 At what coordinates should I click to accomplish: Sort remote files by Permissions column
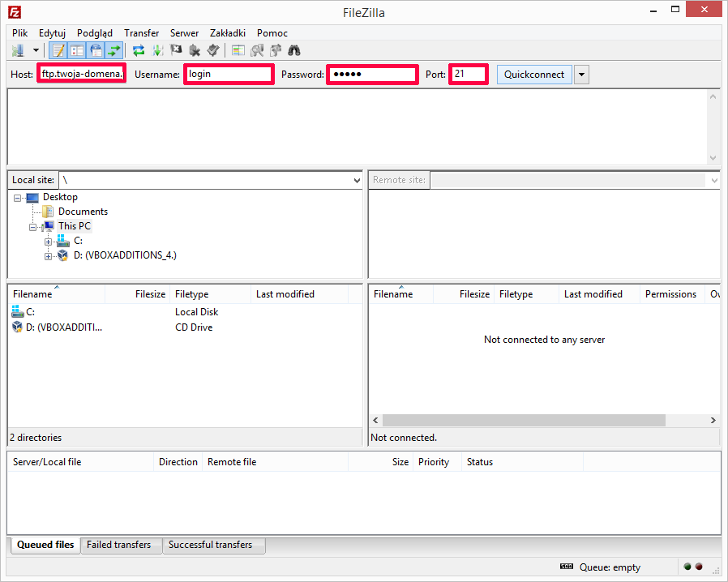click(672, 294)
